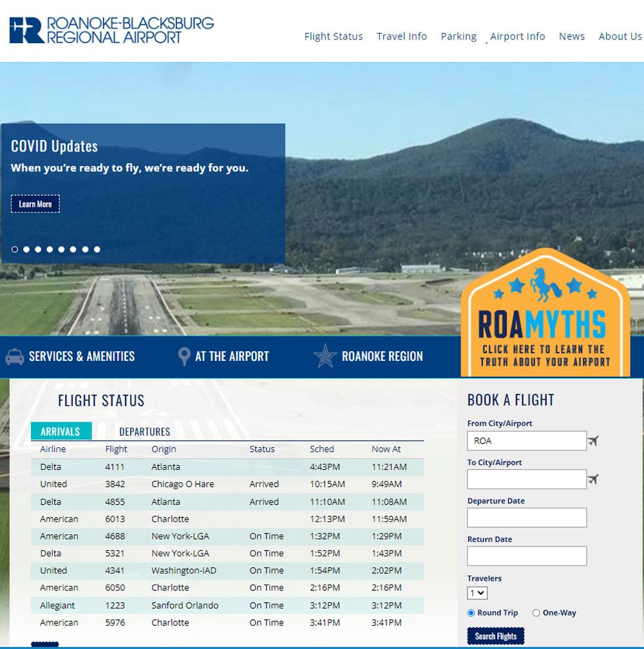Open the Travelers dropdown
This screenshot has width=644, height=649.
pyautogui.click(x=477, y=593)
